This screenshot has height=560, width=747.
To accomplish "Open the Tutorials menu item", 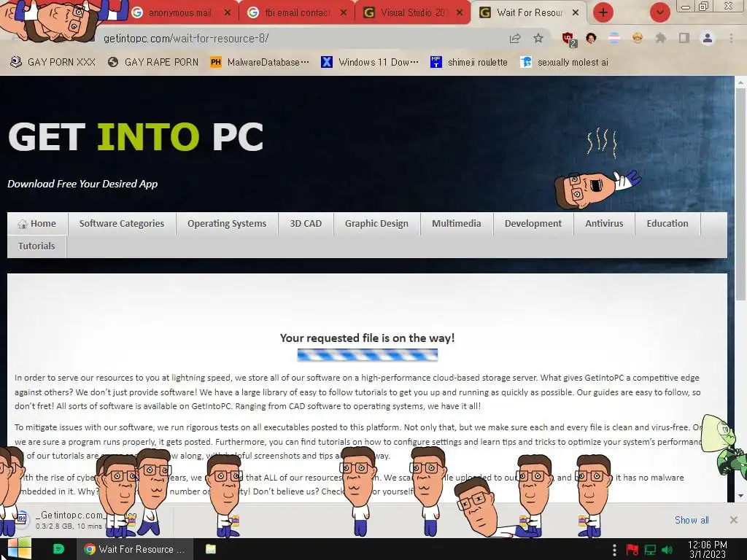I will pyautogui.click(x=36, y=246).
